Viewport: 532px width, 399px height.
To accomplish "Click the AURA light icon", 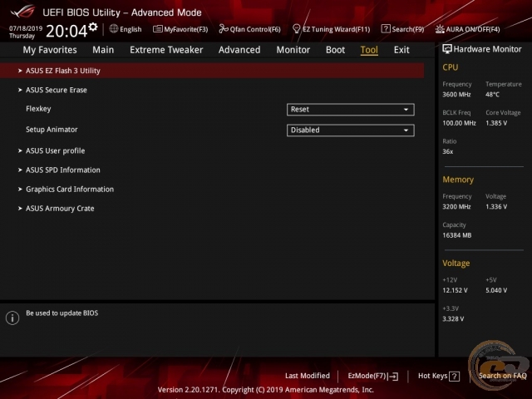I will (440, 29).
